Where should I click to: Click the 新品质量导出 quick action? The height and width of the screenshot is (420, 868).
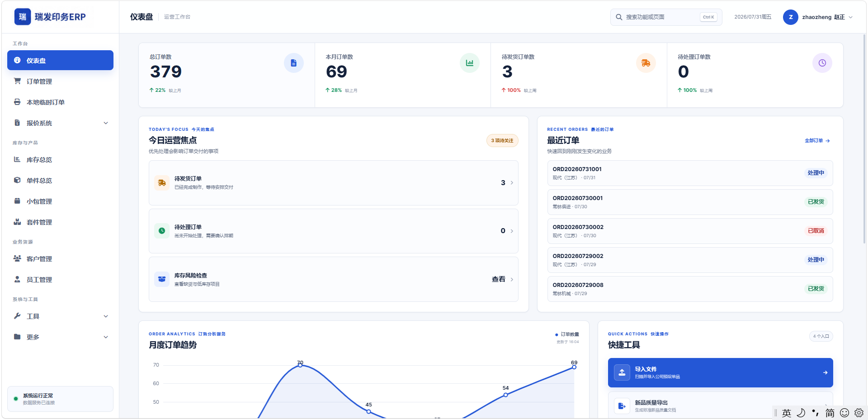coord(720,406)
